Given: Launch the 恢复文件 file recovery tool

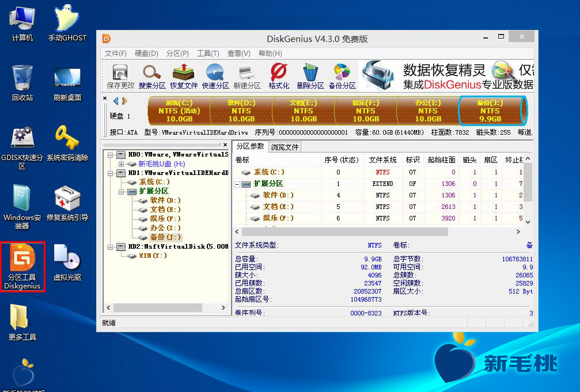Looking at the screenshot, I should click(184, 76).
